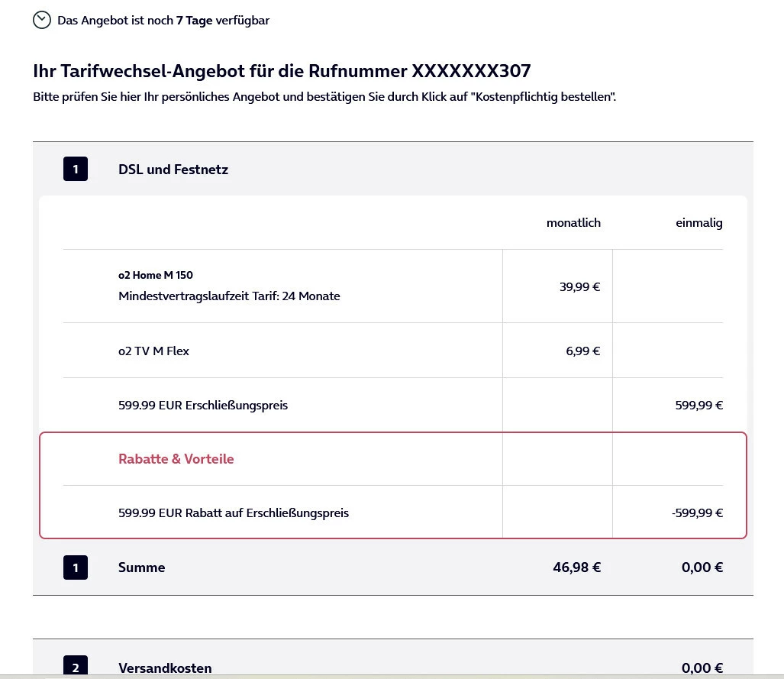Click the number 2 badge beside Versandkosten
This screenshot has width=784, height=679.
pos(76,668)
